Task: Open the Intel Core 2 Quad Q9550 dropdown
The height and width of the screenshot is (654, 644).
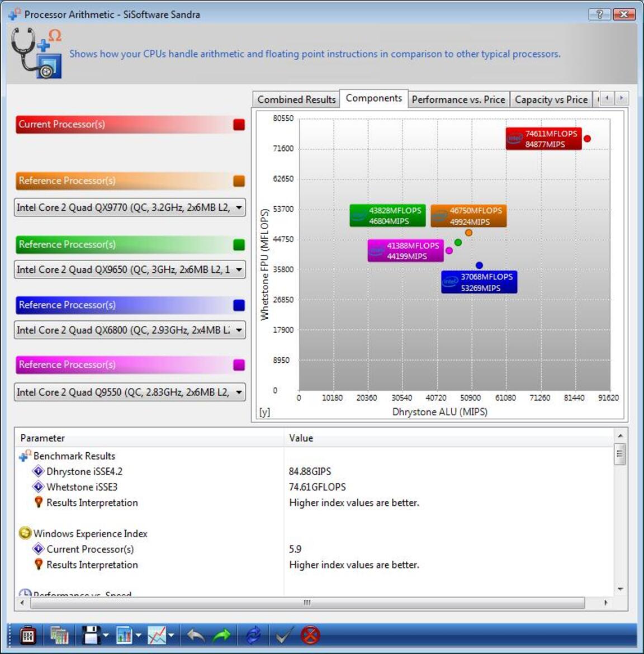Action: tap(130, 392)
